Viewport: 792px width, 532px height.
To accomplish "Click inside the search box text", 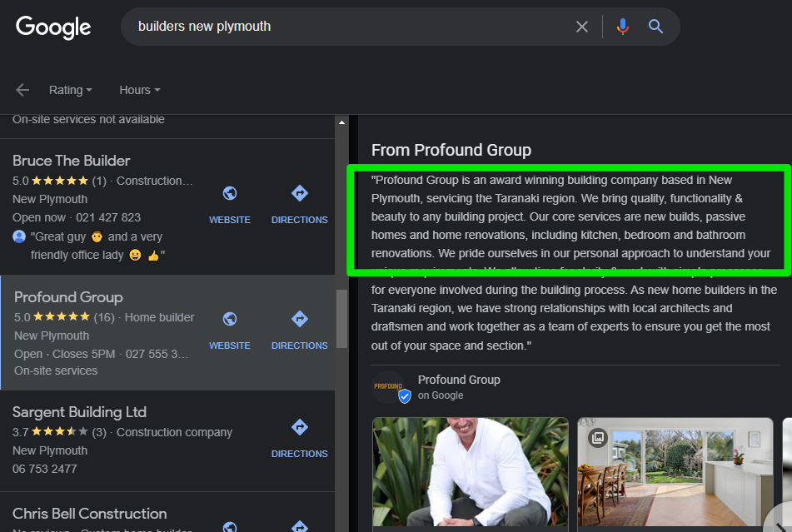I will (x=205, y=27).
